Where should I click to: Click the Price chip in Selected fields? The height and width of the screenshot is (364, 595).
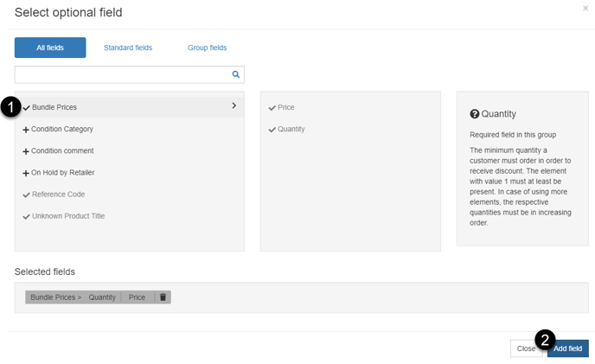point(137,297)
